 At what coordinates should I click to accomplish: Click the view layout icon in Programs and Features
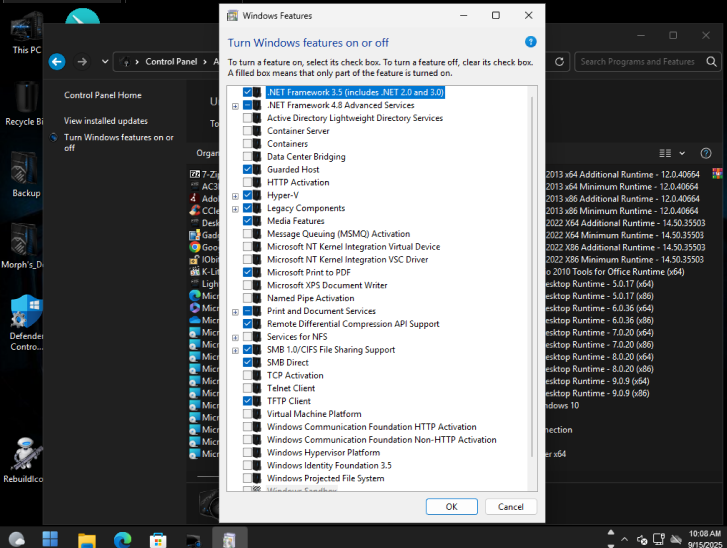click(x=665, y=153)
